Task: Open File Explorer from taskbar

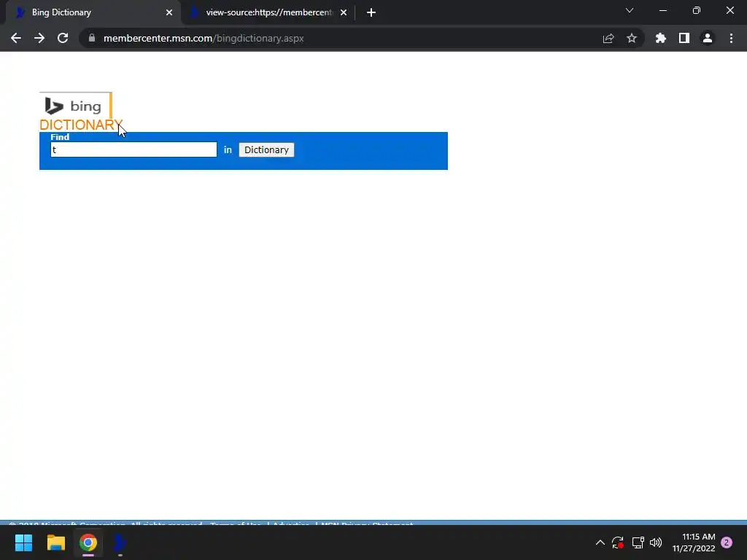Action: [x=55, y=542]
